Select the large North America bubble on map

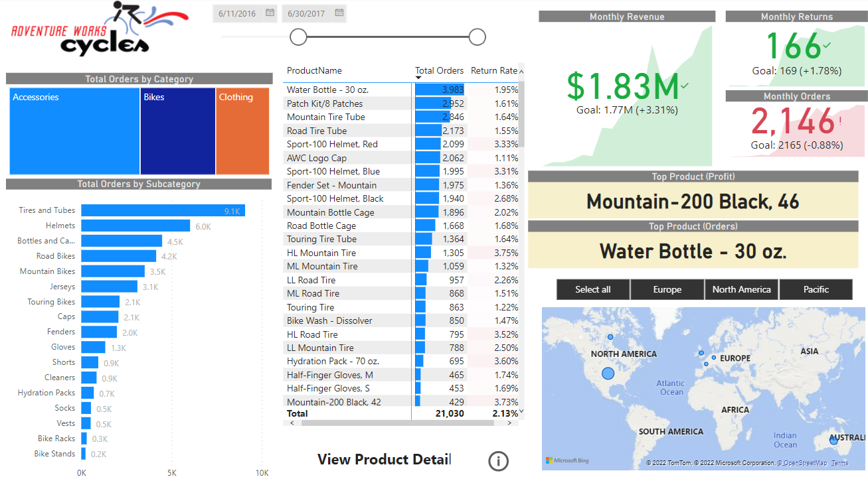(x=608, y=374)
